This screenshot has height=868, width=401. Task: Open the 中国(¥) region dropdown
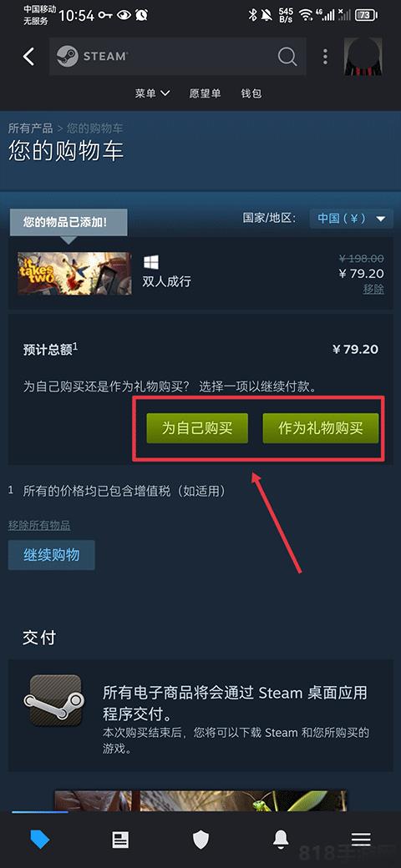coord(352,219)
